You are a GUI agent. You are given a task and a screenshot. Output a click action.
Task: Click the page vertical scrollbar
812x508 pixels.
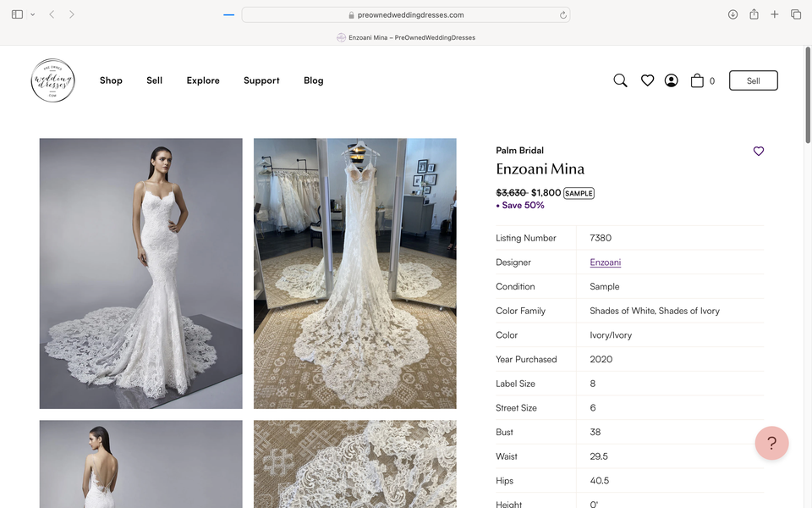pyautogui.click(x=807, y=95)
